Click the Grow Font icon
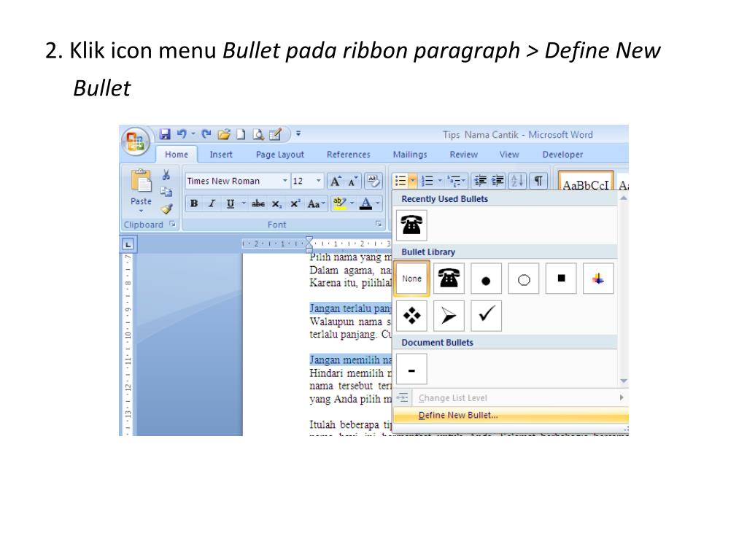This screenshot has height=560, width=747. [336, 181]
